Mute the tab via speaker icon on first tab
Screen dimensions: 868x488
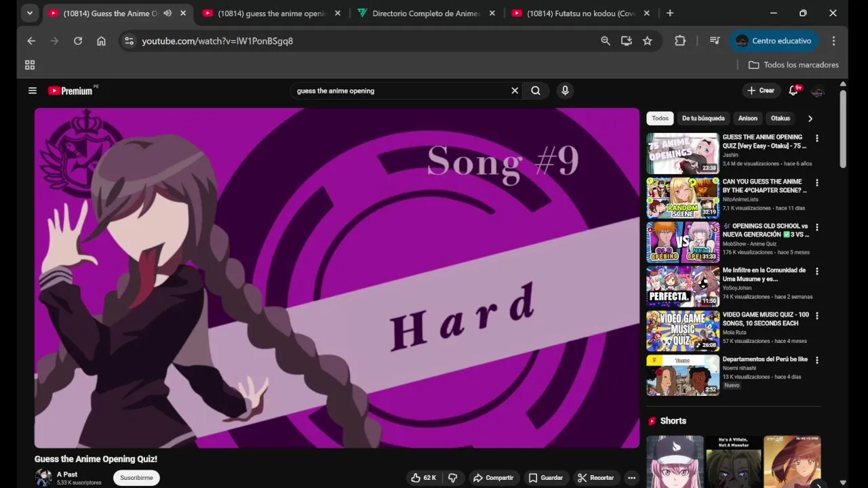(167, 13)
